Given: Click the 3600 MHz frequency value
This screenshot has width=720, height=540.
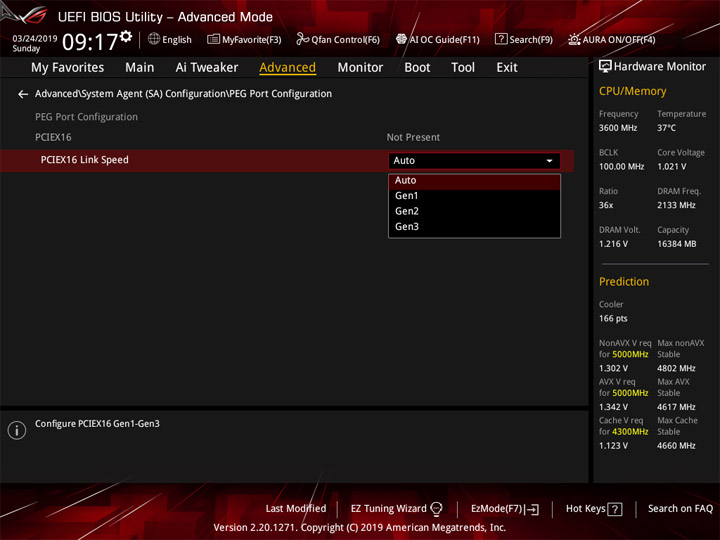Looking at the screenshot, I should 618,128.
